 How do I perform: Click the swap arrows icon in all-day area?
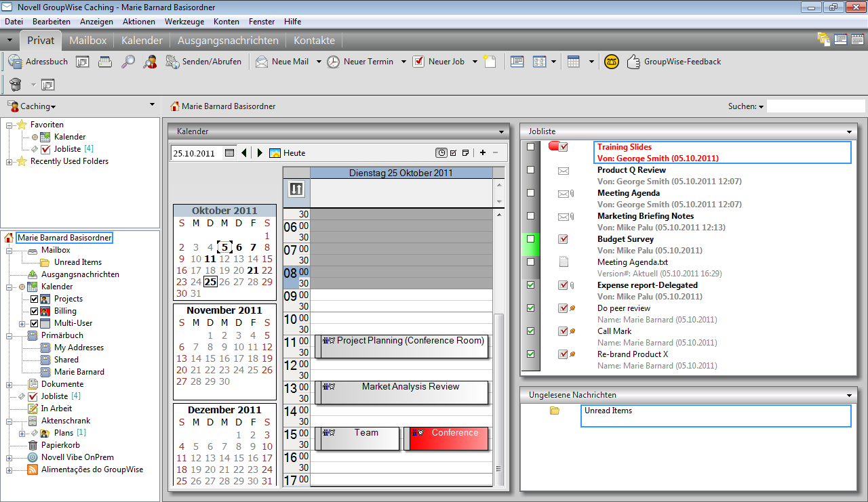[296, 190]
